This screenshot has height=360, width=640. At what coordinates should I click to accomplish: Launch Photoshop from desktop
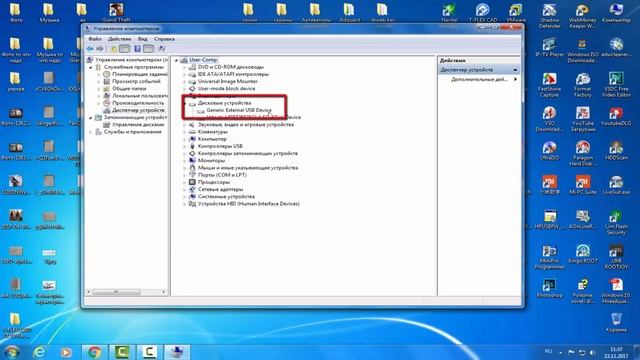pos(549,288)
